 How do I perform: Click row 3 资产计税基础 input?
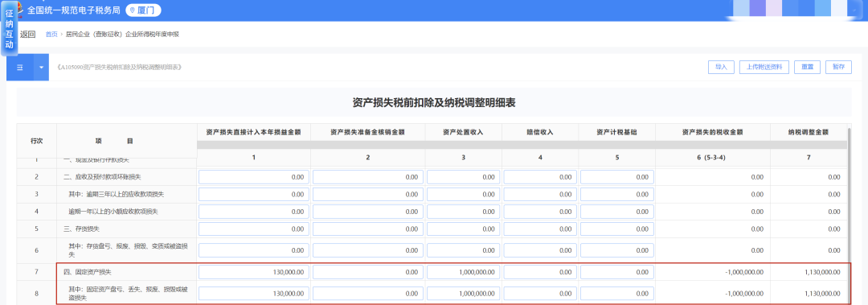coord(617,195)
